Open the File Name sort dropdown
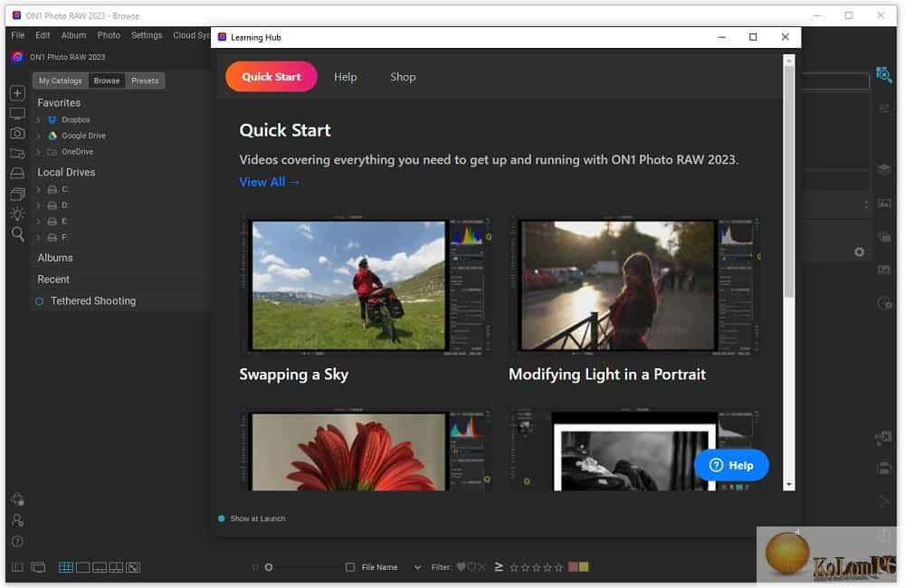 pos(416,568)
